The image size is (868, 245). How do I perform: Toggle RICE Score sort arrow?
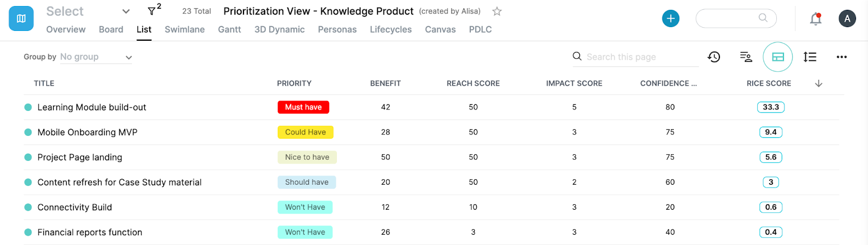(819, 83)
